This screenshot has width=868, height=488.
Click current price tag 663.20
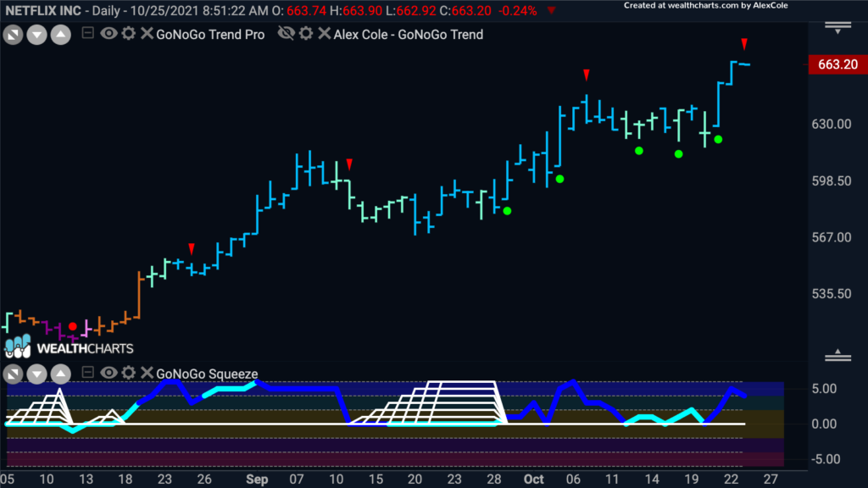tap(837, 64)
